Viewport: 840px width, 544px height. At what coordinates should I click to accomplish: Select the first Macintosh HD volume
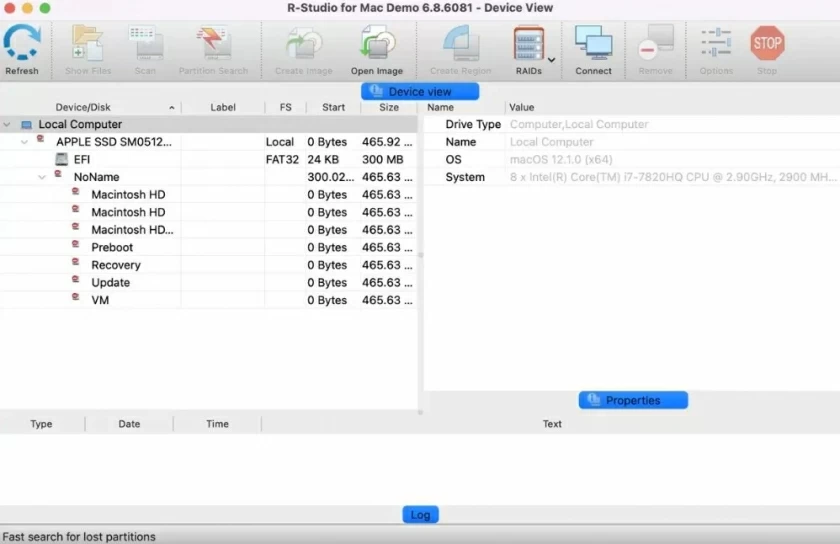tap(208, 195)
